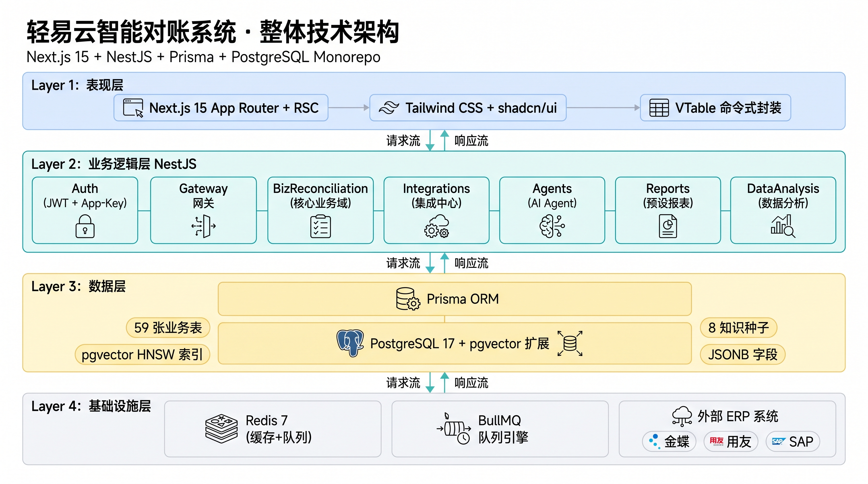The image size is (868, 484).
Task: Click the padlock icon under Auth
Action: click(x=85, y=226)
